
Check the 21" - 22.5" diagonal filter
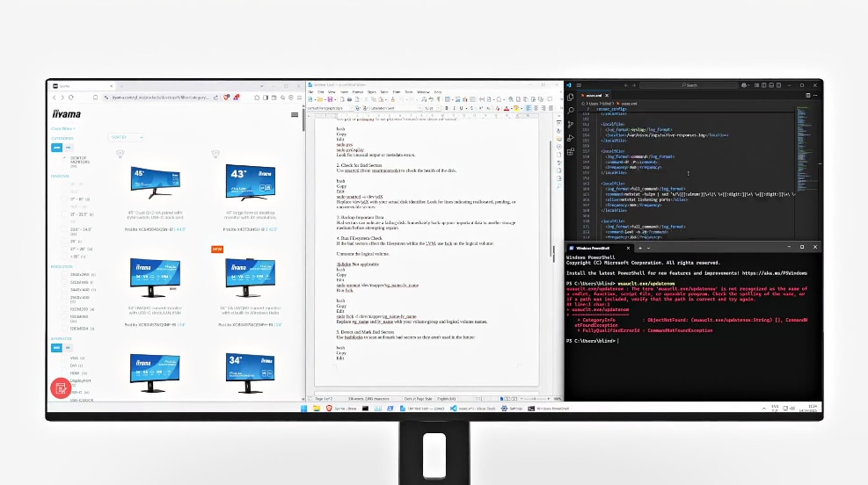tap(65, 214)
